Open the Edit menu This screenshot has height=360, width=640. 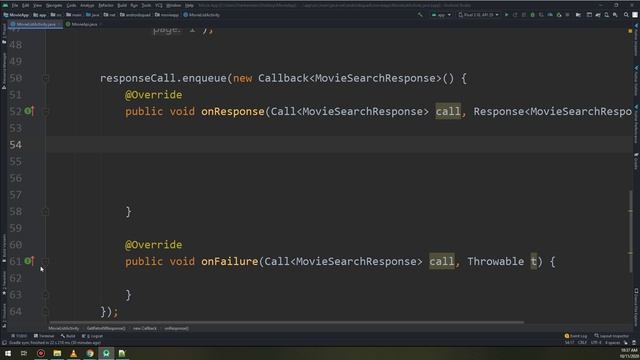(25, 6)
